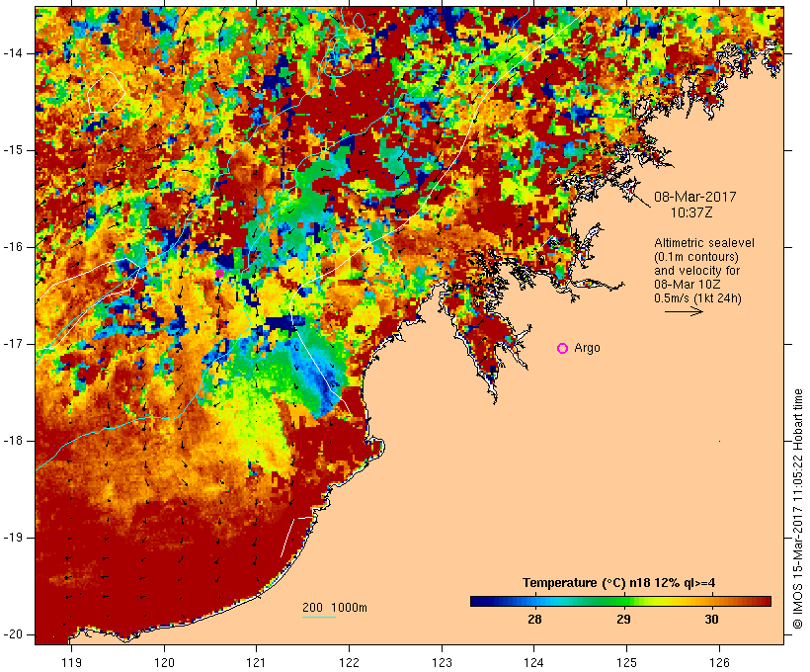Click the IMOS copyright timestamp text
This screenshot has height=672, width=810.
click(798, 509)
